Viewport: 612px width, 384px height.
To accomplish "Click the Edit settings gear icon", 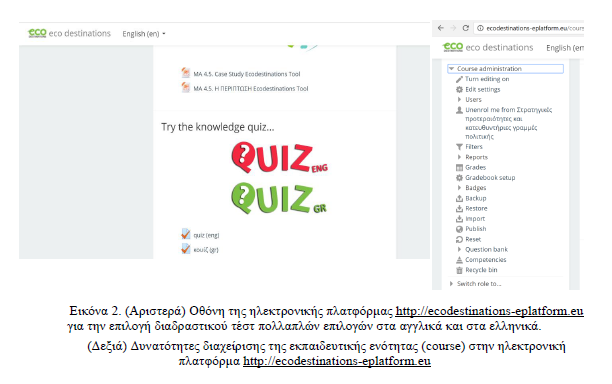I will (459, 89).
